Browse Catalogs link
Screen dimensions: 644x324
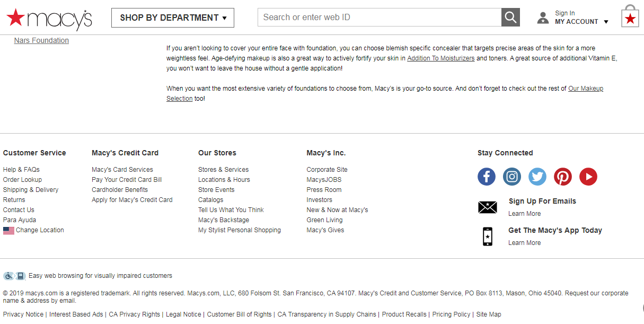[x=211, y=200]
